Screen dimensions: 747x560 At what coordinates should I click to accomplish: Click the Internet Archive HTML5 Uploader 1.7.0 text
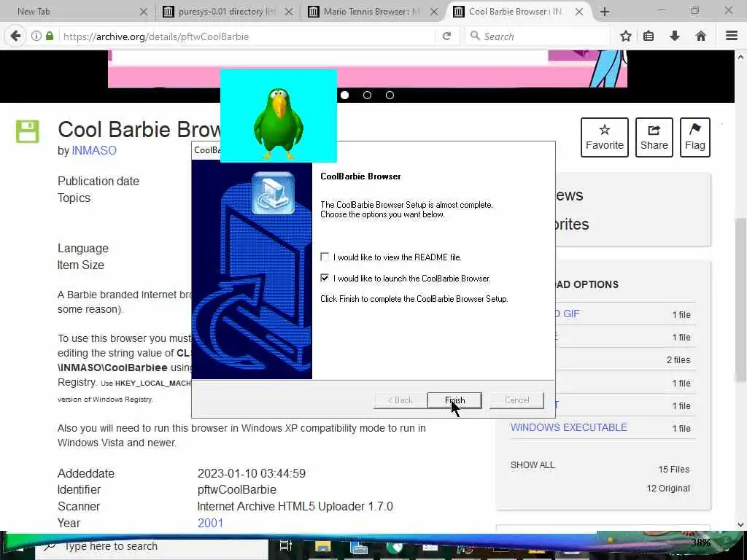[x=295, y=506]
